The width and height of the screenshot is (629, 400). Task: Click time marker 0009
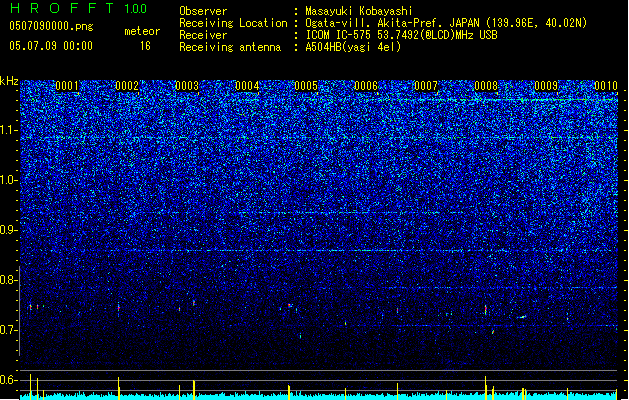pos(546,86)
